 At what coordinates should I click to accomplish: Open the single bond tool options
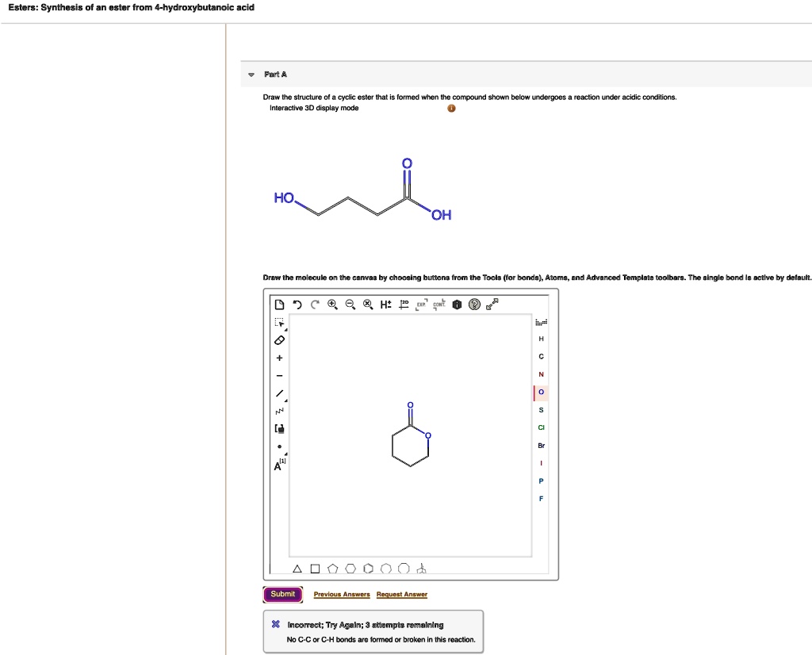(279, 394)
